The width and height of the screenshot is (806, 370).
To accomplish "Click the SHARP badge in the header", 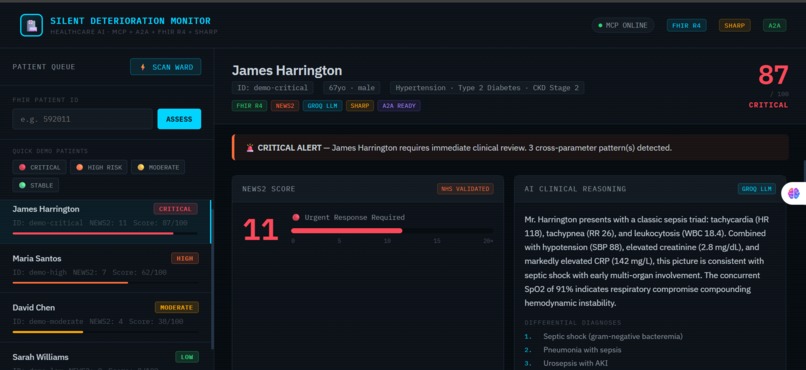I will 735,25.
